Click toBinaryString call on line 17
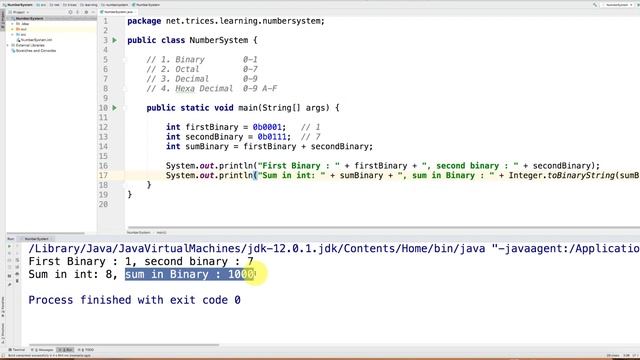 [x=582, y=176]
